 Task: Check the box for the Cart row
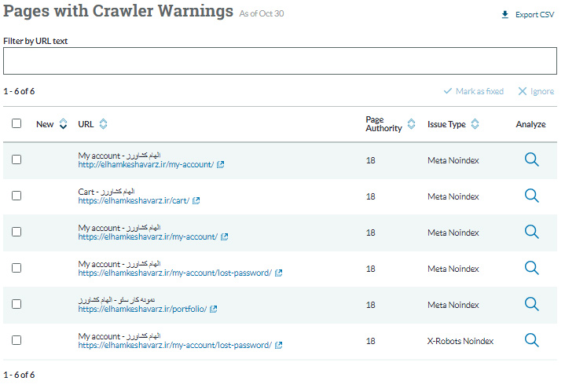click(17, 196)
